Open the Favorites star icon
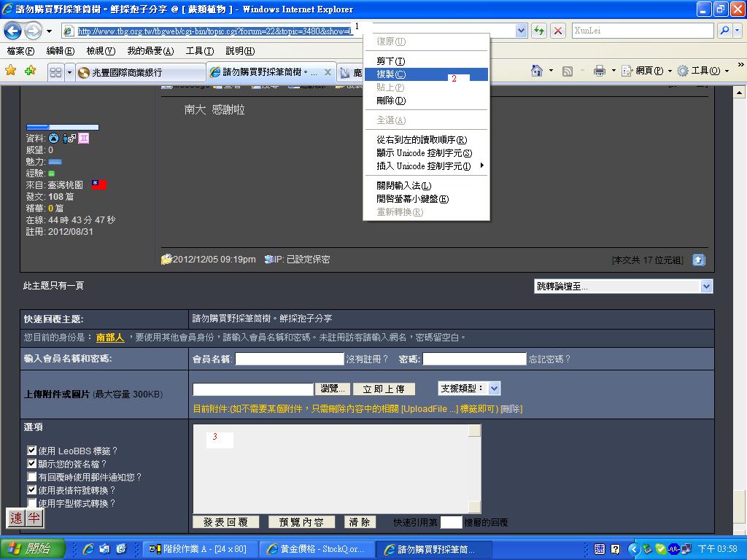Screen dimensions: 747x560 click(11, 71)
